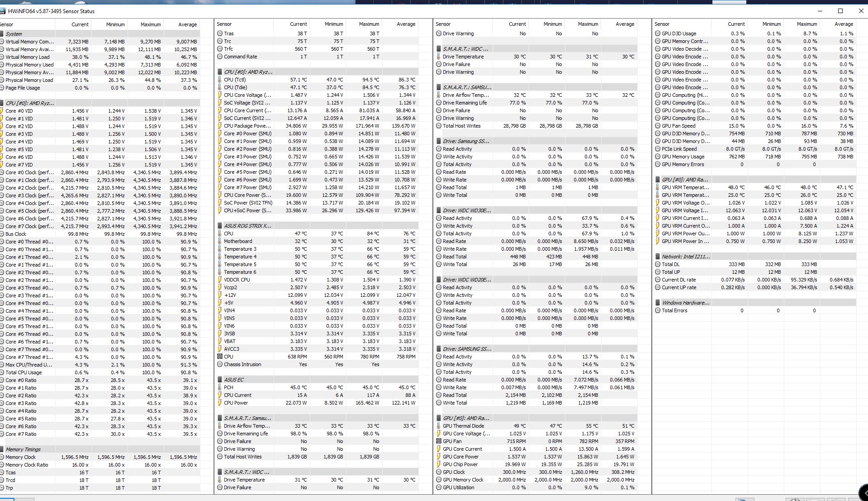Image resolution: width=868 pixels, height=501 pixels.
Task: Select the CPU Core Power row label
Action: pos(247,195)
